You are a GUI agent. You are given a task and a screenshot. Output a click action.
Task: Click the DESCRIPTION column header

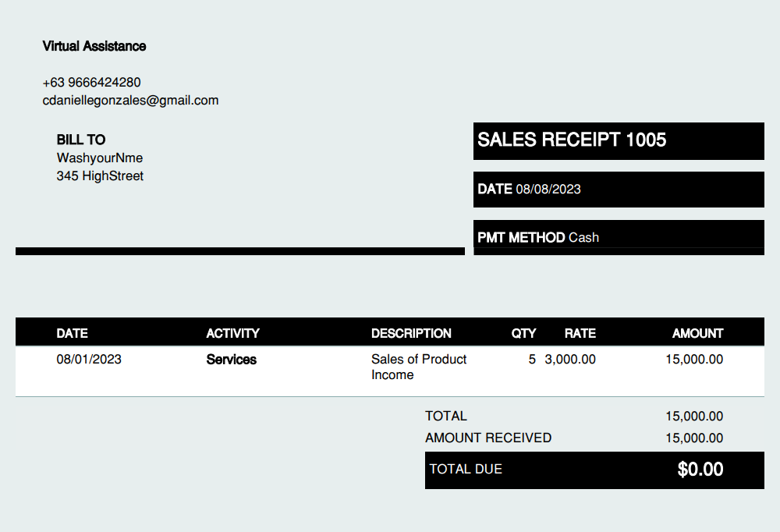click(x=411, y=333)
